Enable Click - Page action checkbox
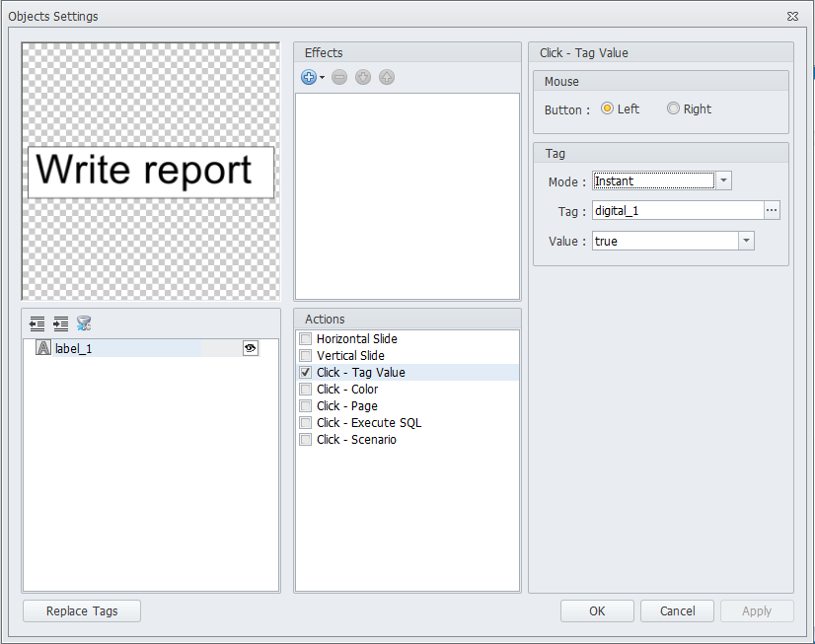815x644 pixels. click(306, 405)
